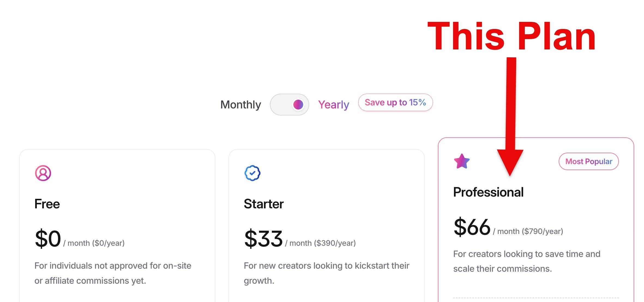Click the Starter plan description text
644x302 pixels.
(x=327, y=273)
